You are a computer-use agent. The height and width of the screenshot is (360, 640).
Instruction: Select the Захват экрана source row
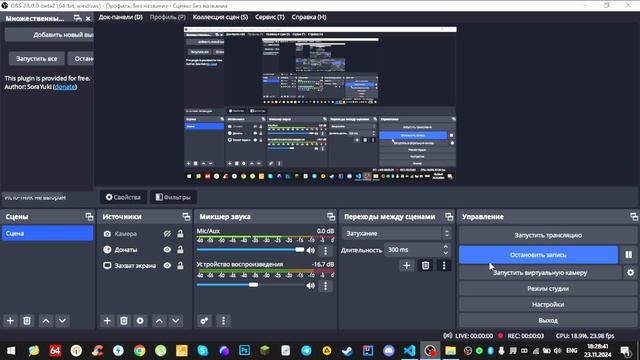pyautogui.click(x=144, y=265)
